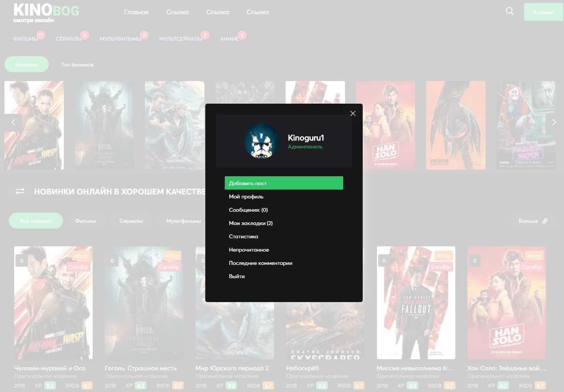
Task: Open the МУЛЬТФИЛЬМЫ category
Action: pyautogui.click(x=121, y=39)
